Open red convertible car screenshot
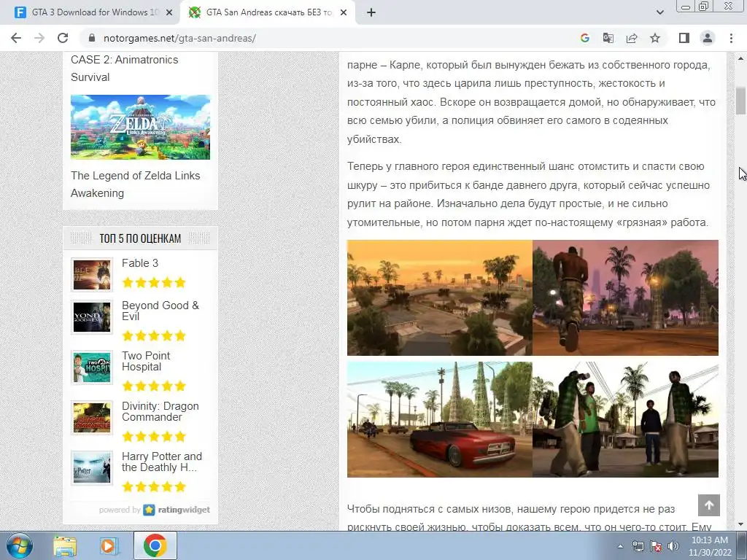Viewport: 747px width, 560px height. (x=439, y=419)
